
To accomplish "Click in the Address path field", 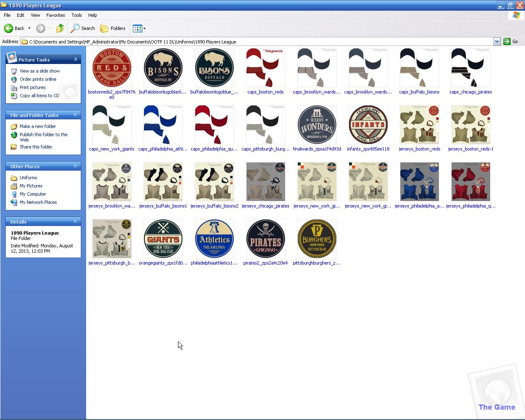I will pyautogui.click(x=257, y=41).
